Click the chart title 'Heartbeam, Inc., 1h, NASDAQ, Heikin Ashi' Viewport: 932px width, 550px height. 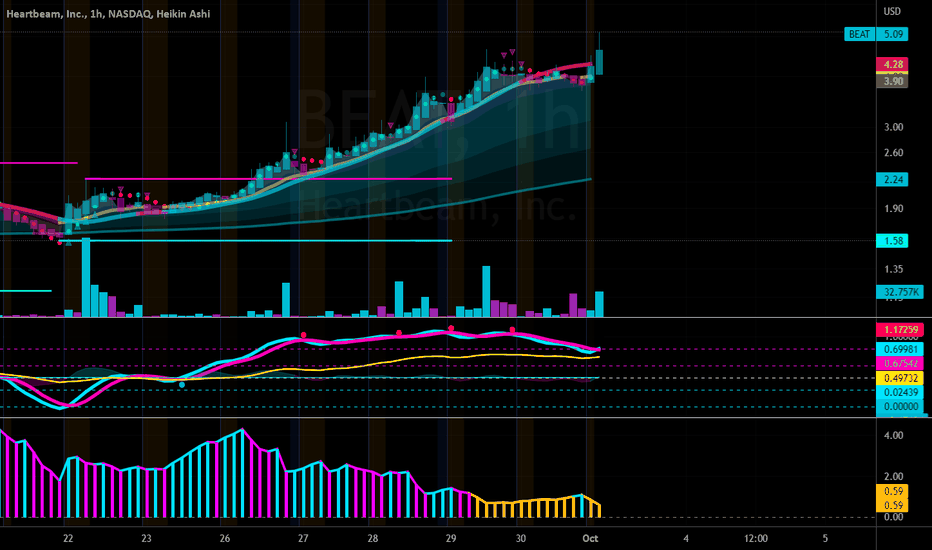[108, 14]
